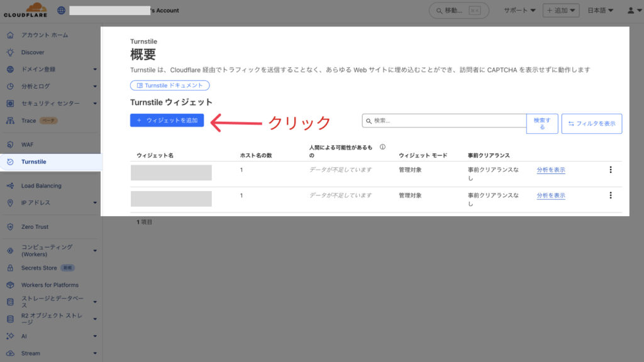
Task: Click the widget search input field
Action: [444, 121]
